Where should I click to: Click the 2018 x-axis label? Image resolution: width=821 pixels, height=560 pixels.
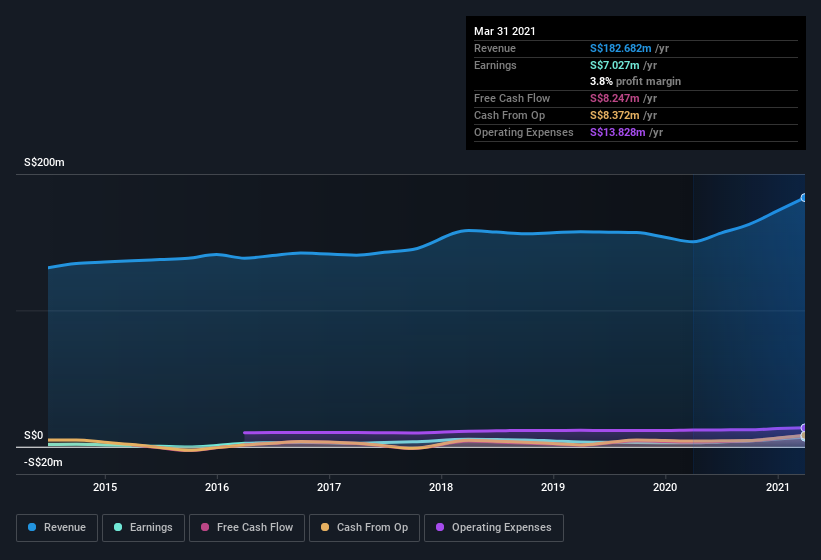point(441,487)
